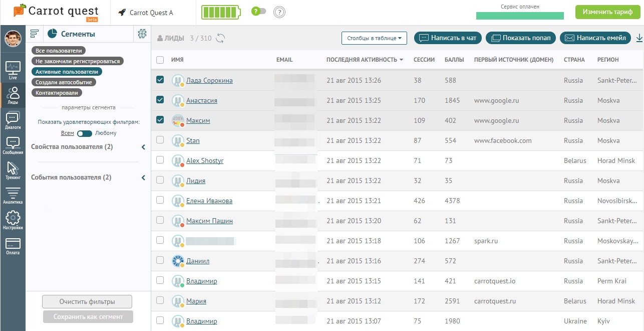This screenshot has height=331, width=644.
Task: Expand События пользователя (2) section
Action: pyautogui.click(x=143, y=178)
